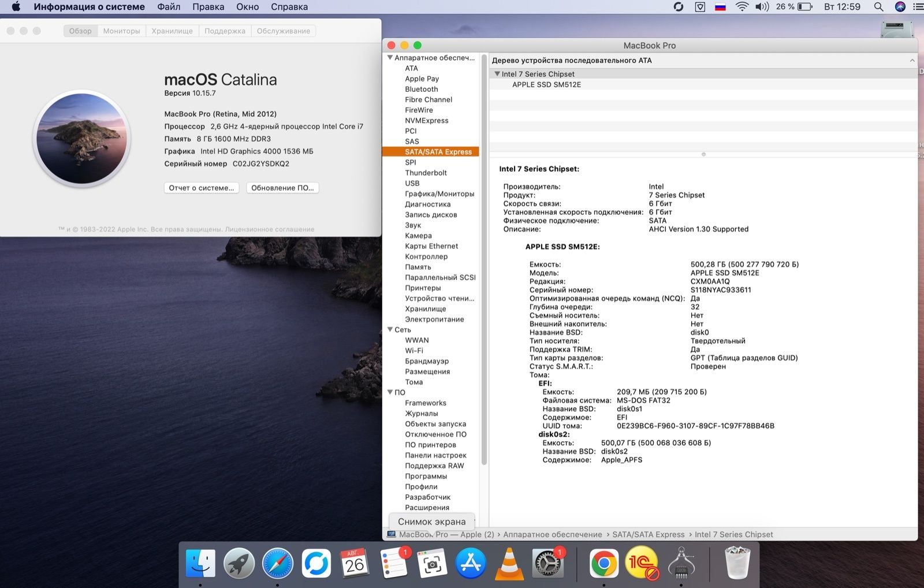Collapse Intel 7 Series Chipset tree triangle
Image resolution: width=924 pixels, height=588 pixels.
click(x=497, y=74)
